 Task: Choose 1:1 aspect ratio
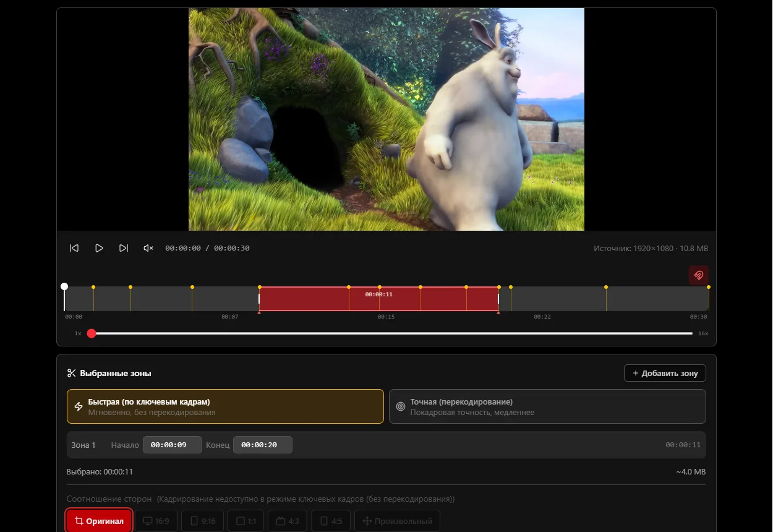pyautogui.click(x=246, y=521)
